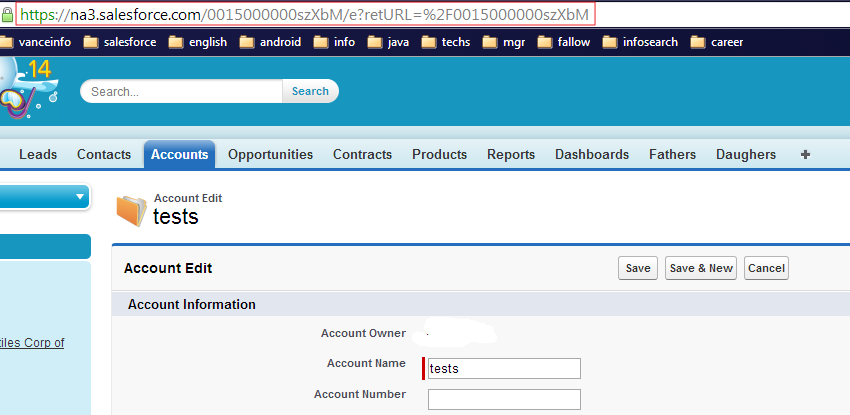The height and width of the screenshot is (415, 850).
Task: Click the browser URL address bar
Action: coord(305,15)
